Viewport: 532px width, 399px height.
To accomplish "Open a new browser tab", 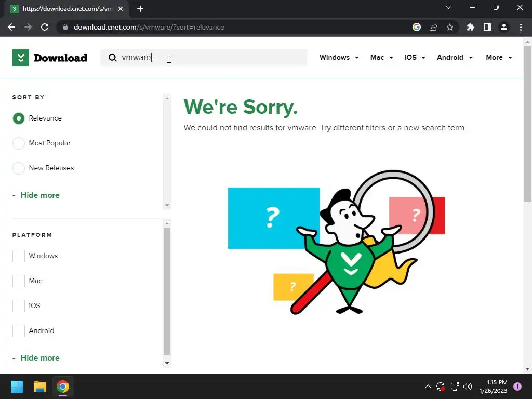I will click(140, 9).
